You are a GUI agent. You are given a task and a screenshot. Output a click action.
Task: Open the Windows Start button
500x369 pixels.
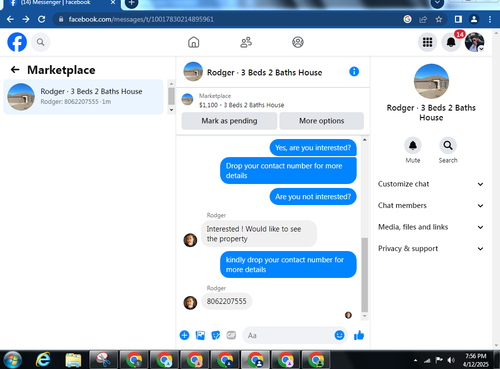tap(13, 360)
